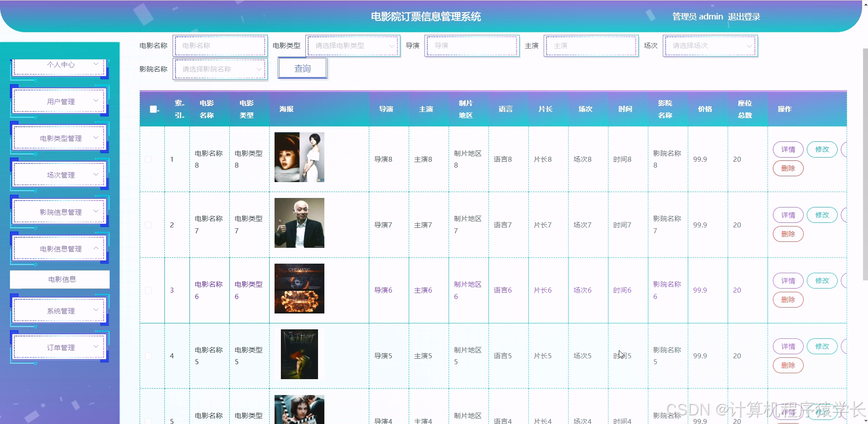The height and width of the screenshot is (424, 868).
Task: Expand the 系统管理 sidebar menu
Action: (x=59, y=311)
